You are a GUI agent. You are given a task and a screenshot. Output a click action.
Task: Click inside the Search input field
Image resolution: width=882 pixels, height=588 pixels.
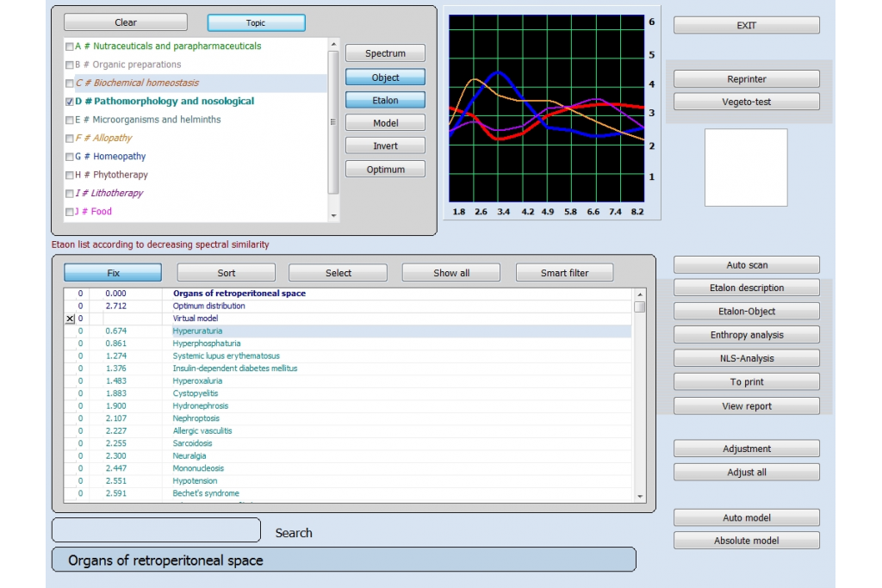click(155, 529)
